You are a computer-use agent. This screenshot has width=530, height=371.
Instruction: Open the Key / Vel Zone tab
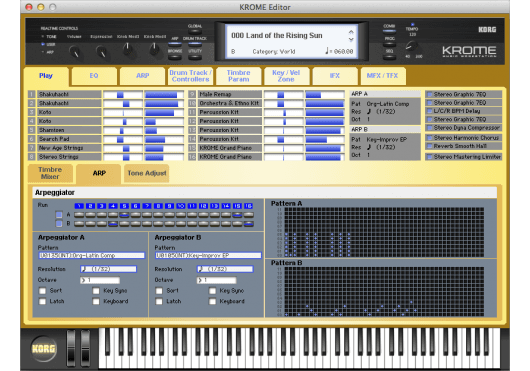click(286, 76)
